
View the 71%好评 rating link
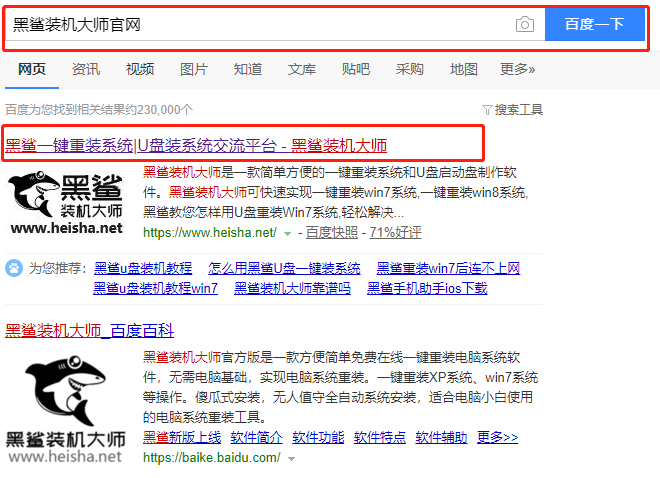pyautogui.click(x=395, y=232)
